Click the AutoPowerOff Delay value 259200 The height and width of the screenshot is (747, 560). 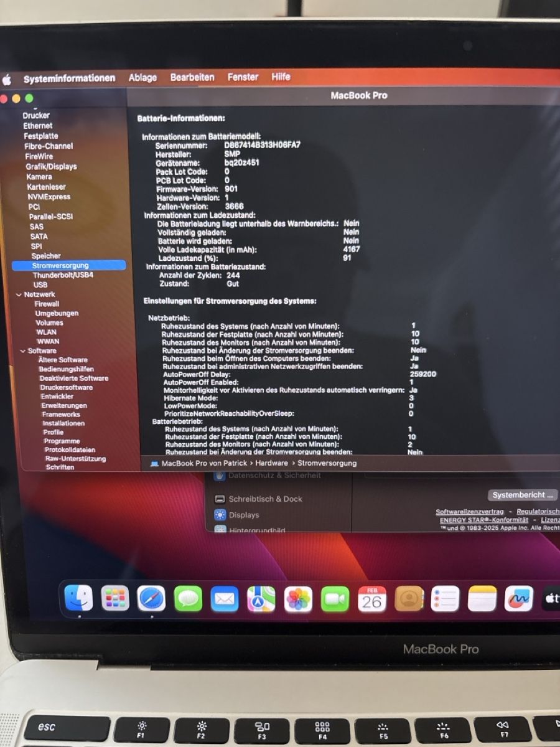(x=423, y=374)
